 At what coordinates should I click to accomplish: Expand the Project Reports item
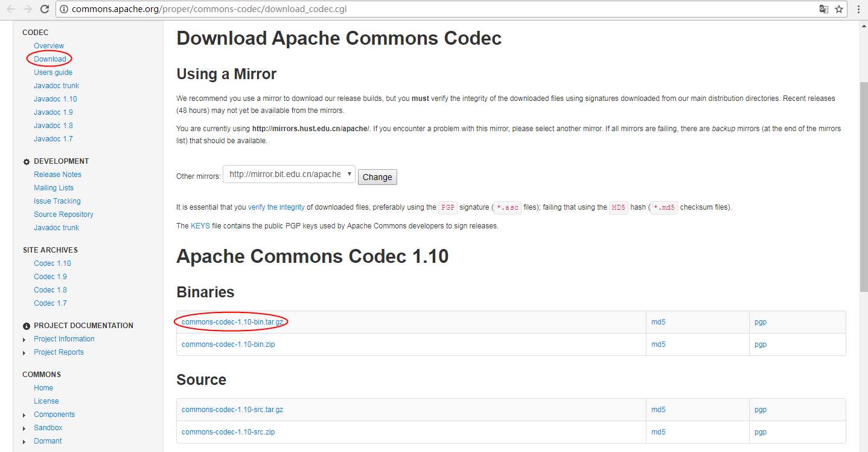click(x=24, y=353)
